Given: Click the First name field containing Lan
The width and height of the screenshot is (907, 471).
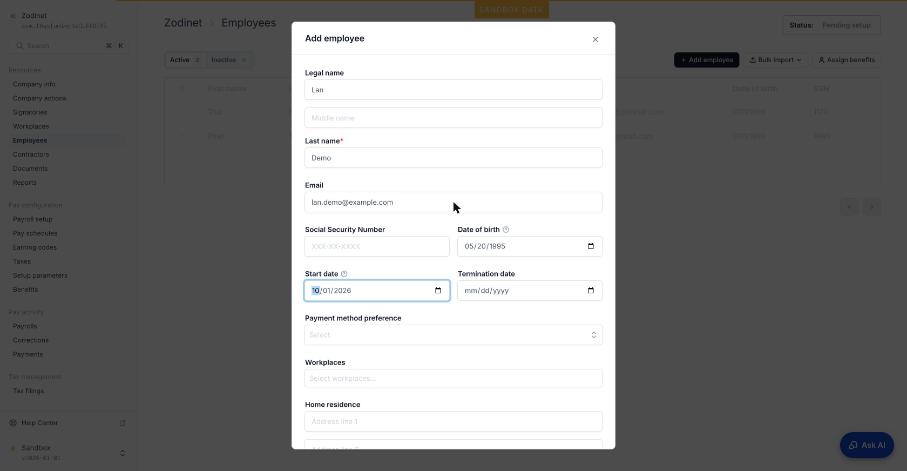Looking at the screenshot, I should [454, 90].
